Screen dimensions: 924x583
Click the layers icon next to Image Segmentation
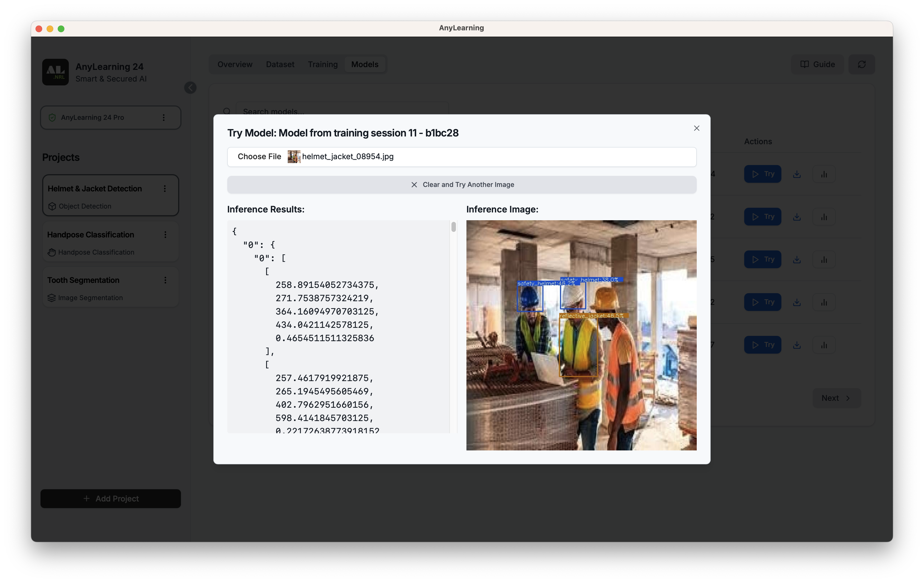51,298
